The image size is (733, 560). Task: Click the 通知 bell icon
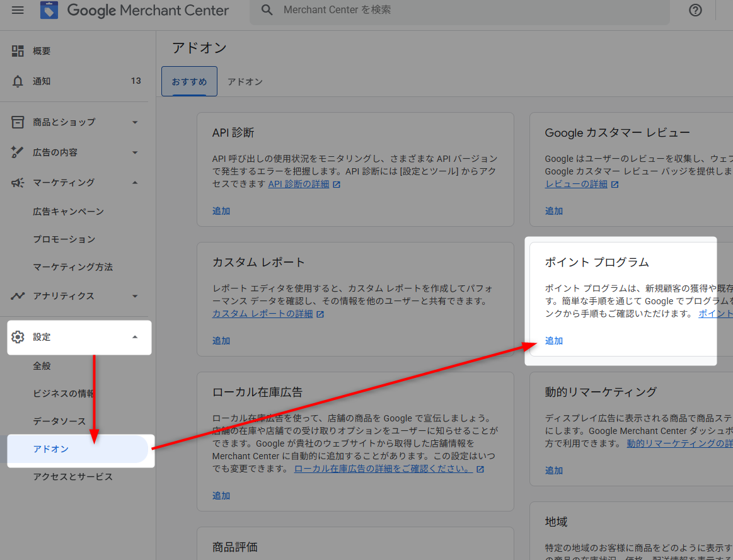coord(18,81)
